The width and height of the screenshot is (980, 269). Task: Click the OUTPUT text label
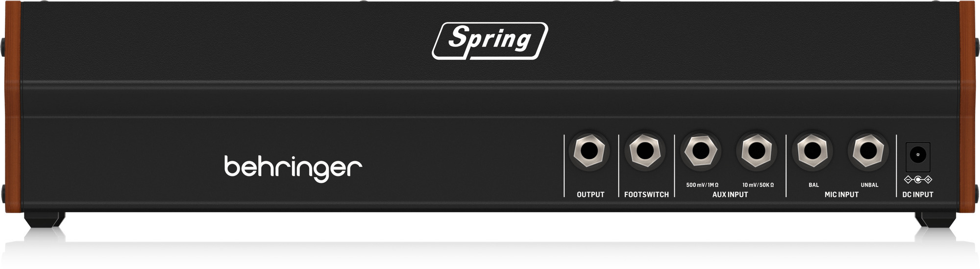point(590,195)
